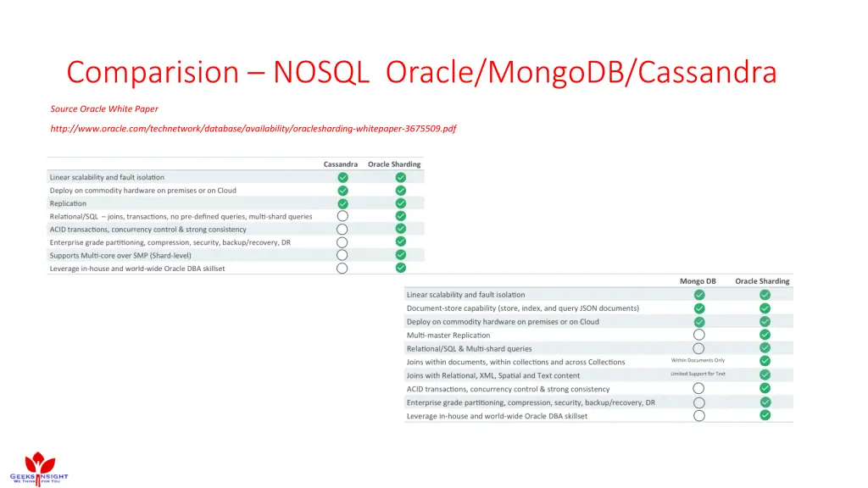Viewport: 868px width, 488px height.
Task: Click Cassandra empty circle for Oracle DBA skillset row
Action: click(342, 269)
